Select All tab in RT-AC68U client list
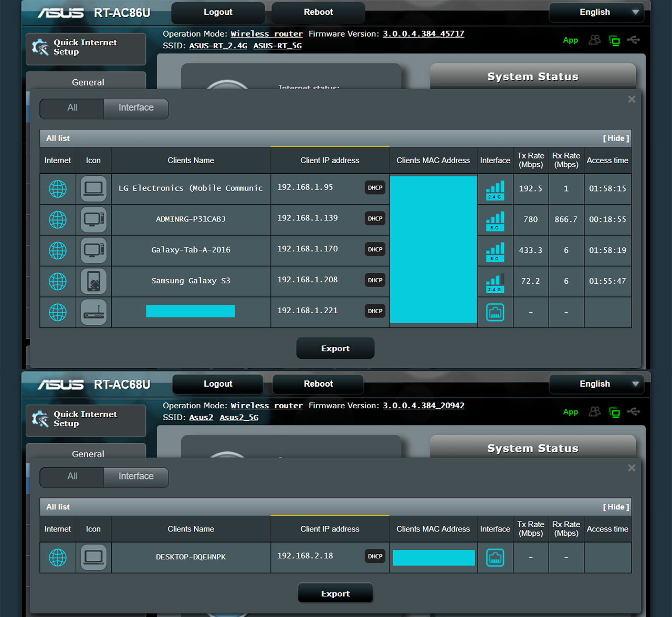The image size is (672, 617). (x=72, y=477)
